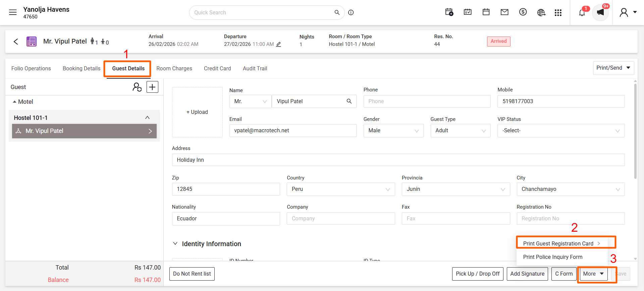Click the Email input field
This screenshot has width=644, height=291.
pyautogui.click(x=293, y=131)
